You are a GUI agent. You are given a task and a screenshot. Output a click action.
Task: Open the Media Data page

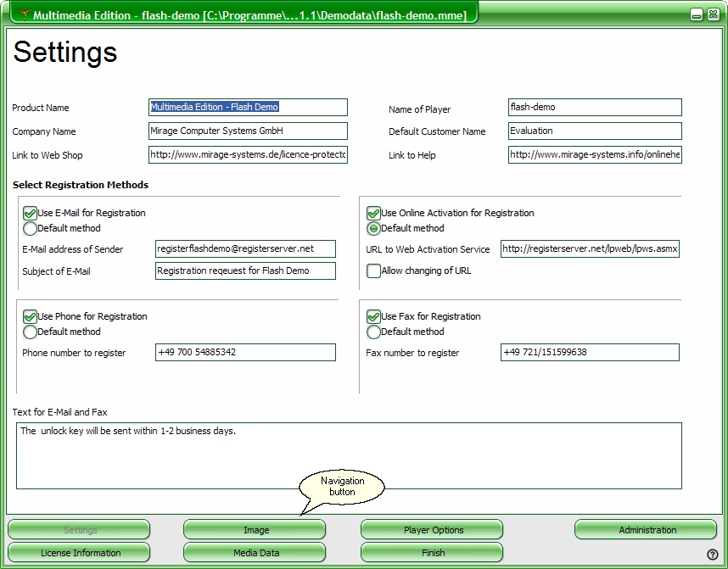(x=255, y=553)
